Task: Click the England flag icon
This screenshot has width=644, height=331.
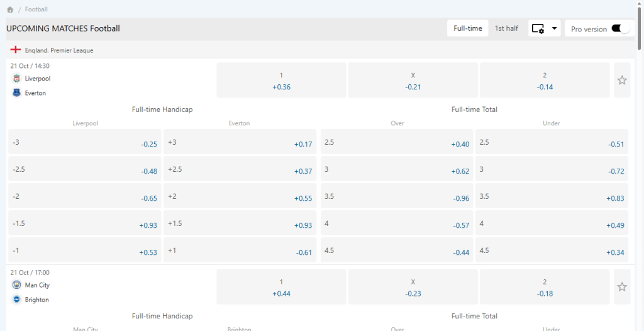Action: [x=16, y=50]
